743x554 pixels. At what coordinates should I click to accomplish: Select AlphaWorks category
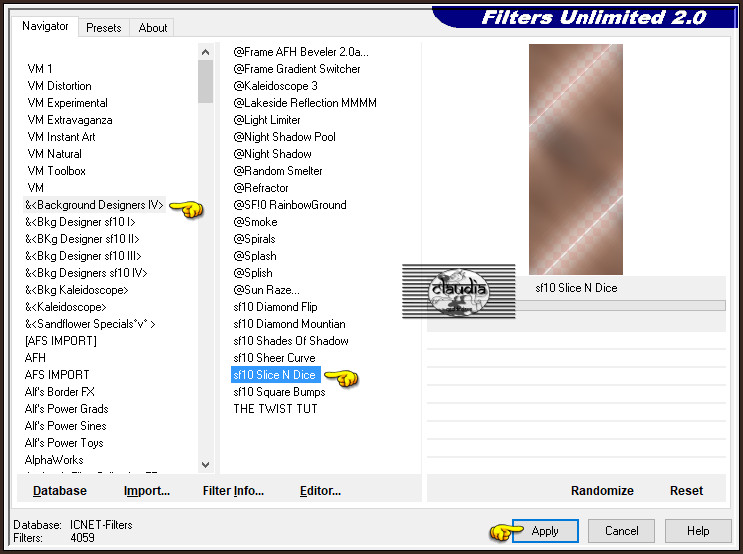coord(54,460)
